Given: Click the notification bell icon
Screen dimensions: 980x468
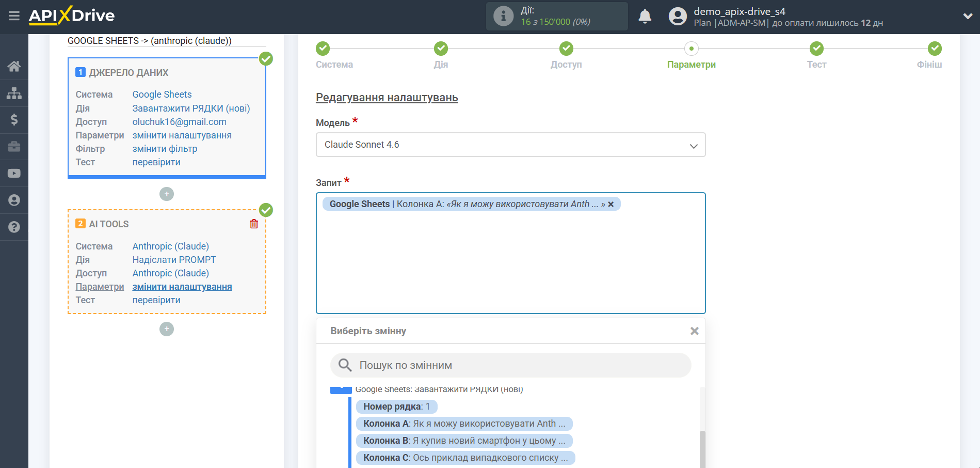Looking at the screenshot, I should (x=645, y=17).
